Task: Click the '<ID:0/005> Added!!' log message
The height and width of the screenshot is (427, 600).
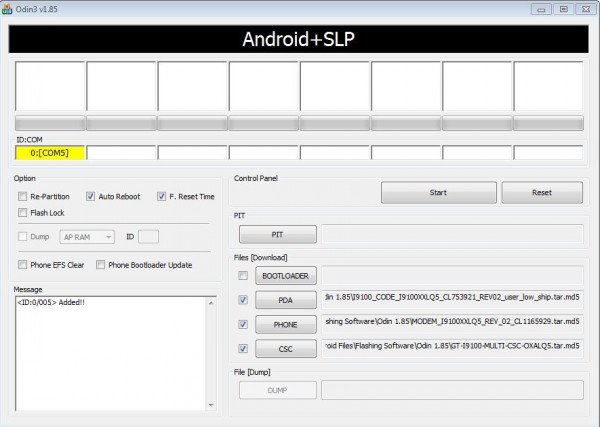Action: (x=51, y=302)
